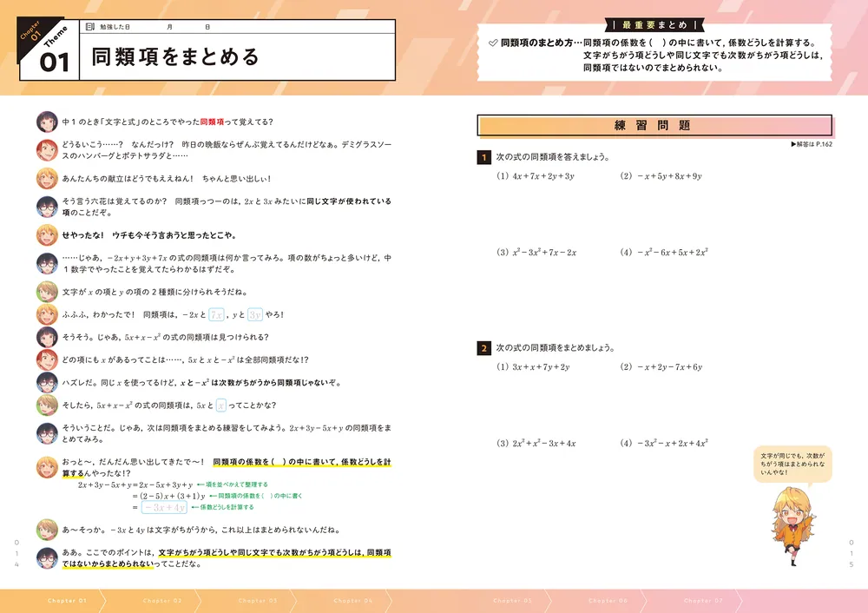This screenshot has width=868, height=613.
Task: Expand the chevron after Chapter 01
Action: [x=104, y=600]
